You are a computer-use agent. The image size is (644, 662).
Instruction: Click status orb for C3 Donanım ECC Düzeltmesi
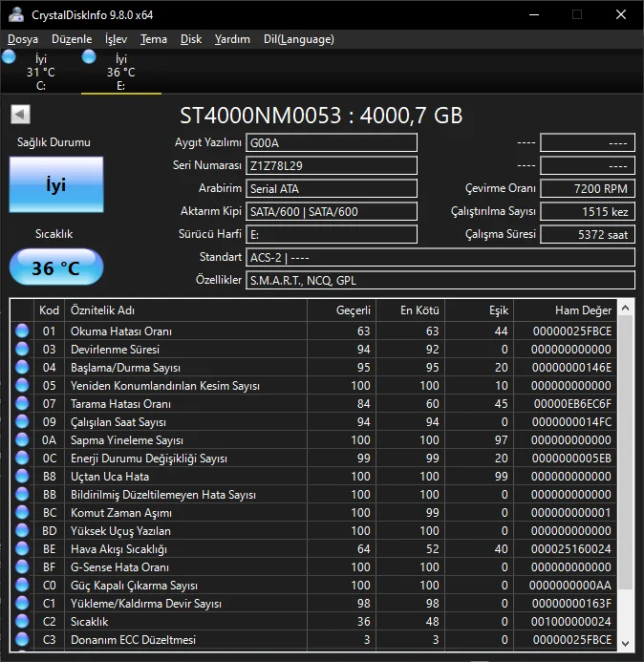pyautogui.click(x=22, y=639)
